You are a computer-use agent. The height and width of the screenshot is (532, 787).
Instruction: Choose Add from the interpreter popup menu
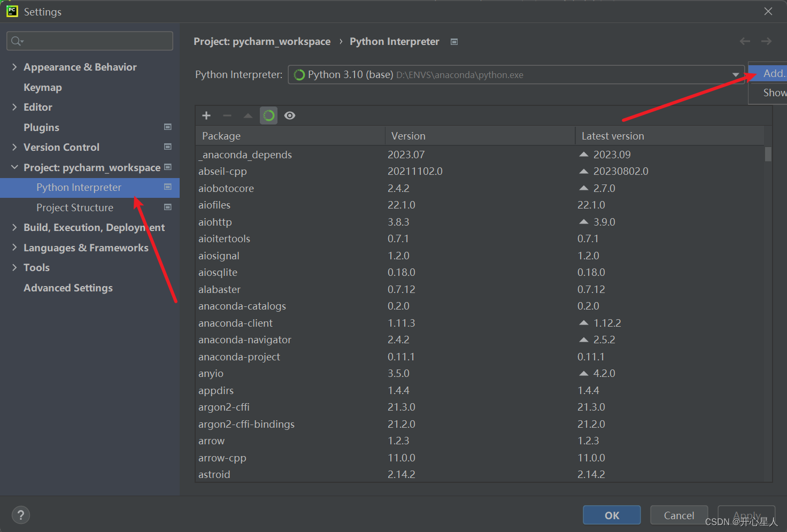[x=768, y=73]
